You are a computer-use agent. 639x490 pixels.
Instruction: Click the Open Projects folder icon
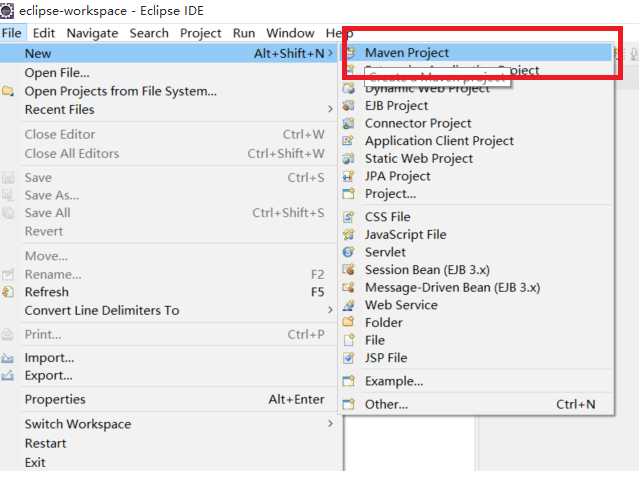point(8,91)
